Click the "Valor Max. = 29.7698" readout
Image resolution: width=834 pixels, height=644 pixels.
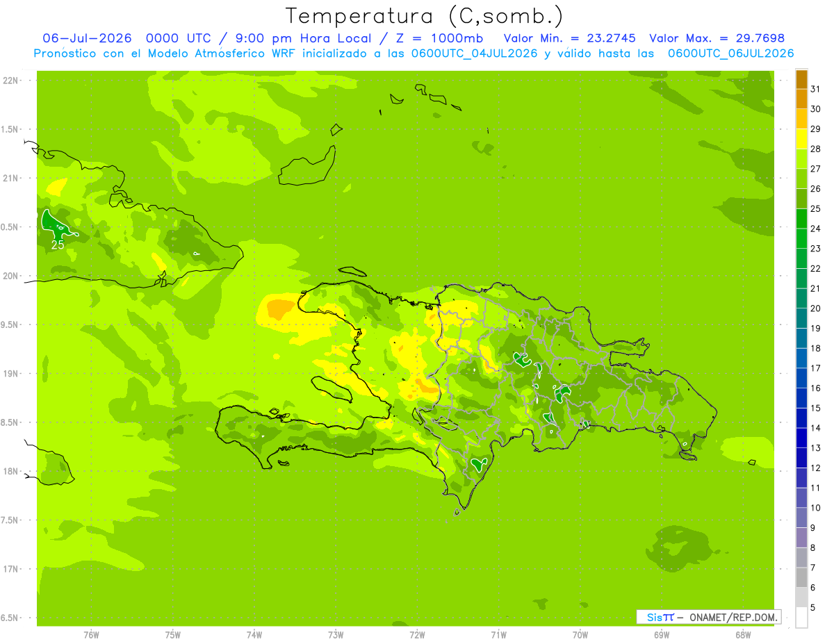pos(717,38)
